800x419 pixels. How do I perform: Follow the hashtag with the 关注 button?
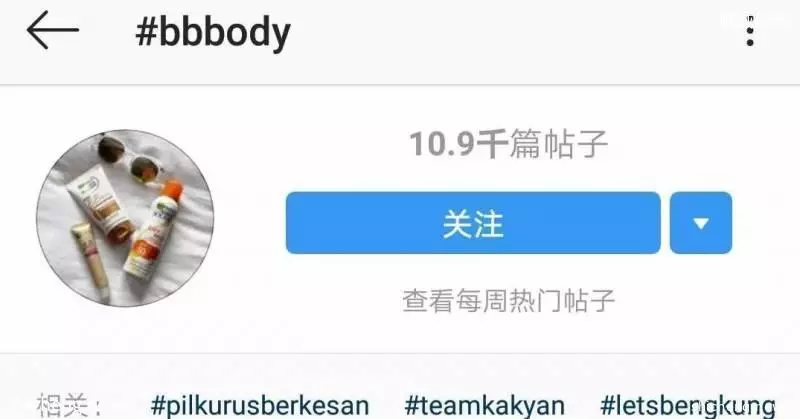[473, 223]
